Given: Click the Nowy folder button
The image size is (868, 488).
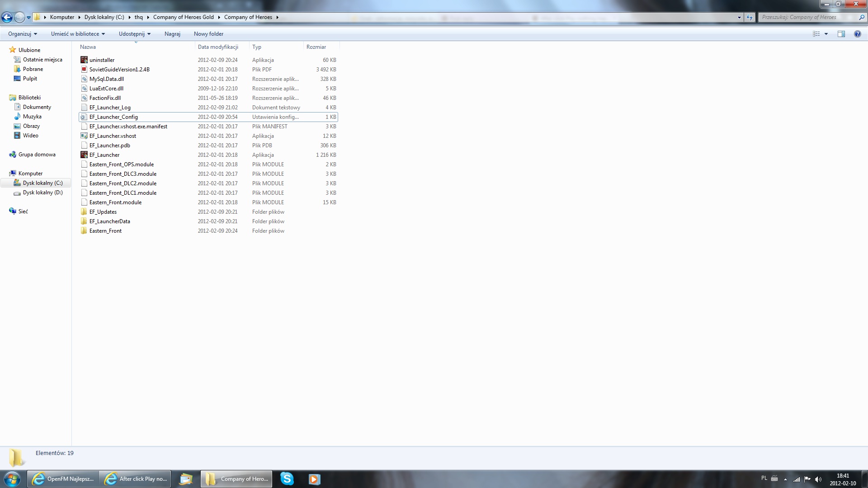Looking at the screenshot, I should pyautogui.click(x=208, y=34).
